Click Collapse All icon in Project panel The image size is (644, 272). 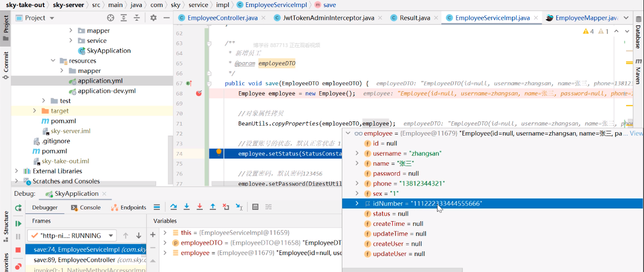tap(137, 18)
